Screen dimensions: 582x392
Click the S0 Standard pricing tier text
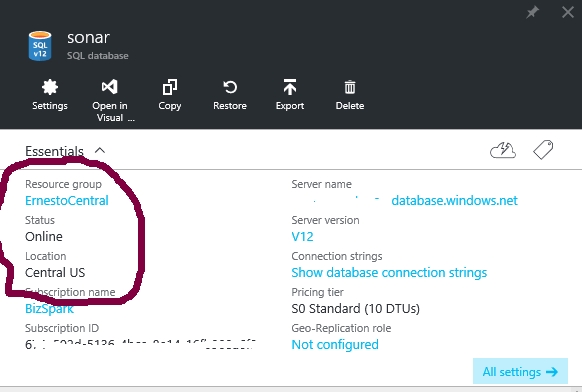coord(355,309)
